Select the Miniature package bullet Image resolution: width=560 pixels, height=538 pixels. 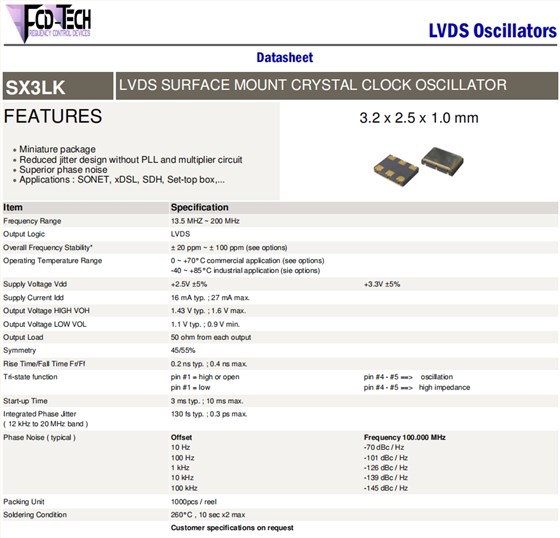coord(57,149)
